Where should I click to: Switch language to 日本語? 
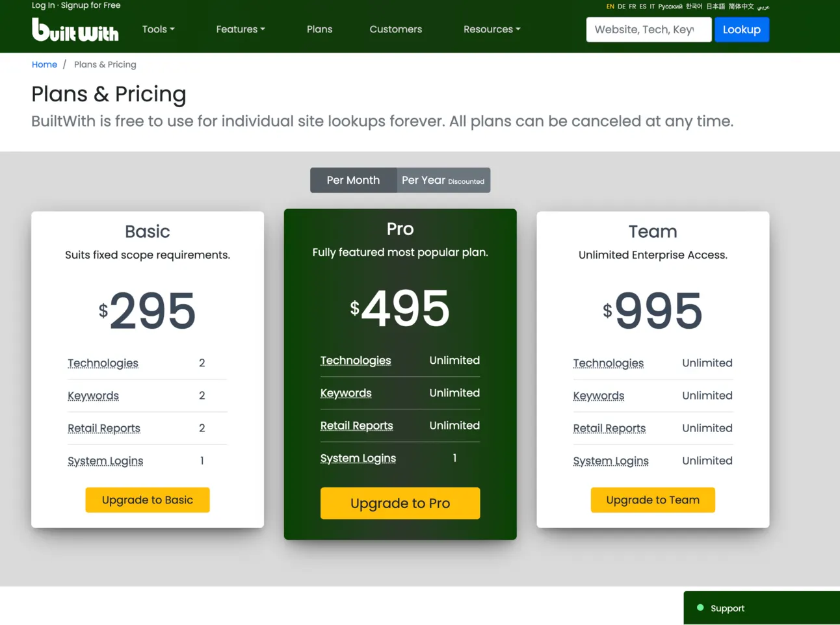716,6
